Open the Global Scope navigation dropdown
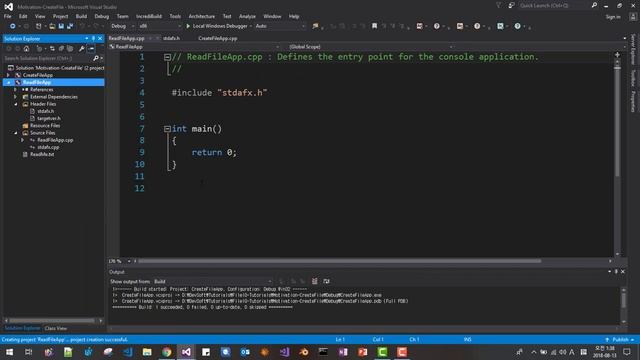 pos(370,47)
